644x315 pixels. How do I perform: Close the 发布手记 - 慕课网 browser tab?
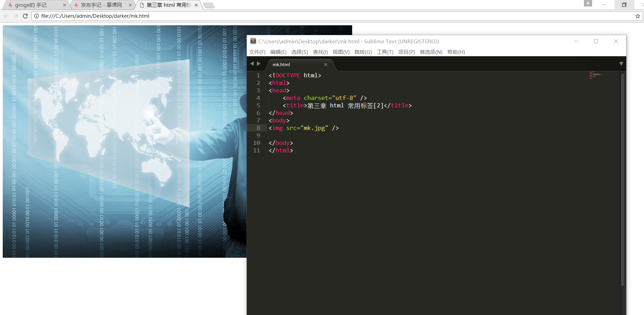[130, 5]
